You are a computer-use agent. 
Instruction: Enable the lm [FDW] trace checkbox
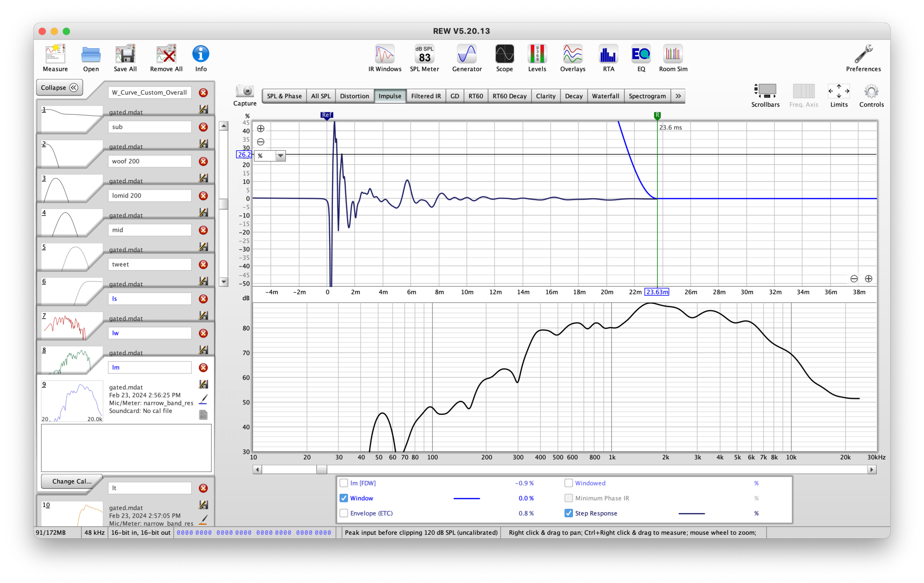(x=344, y=483)
